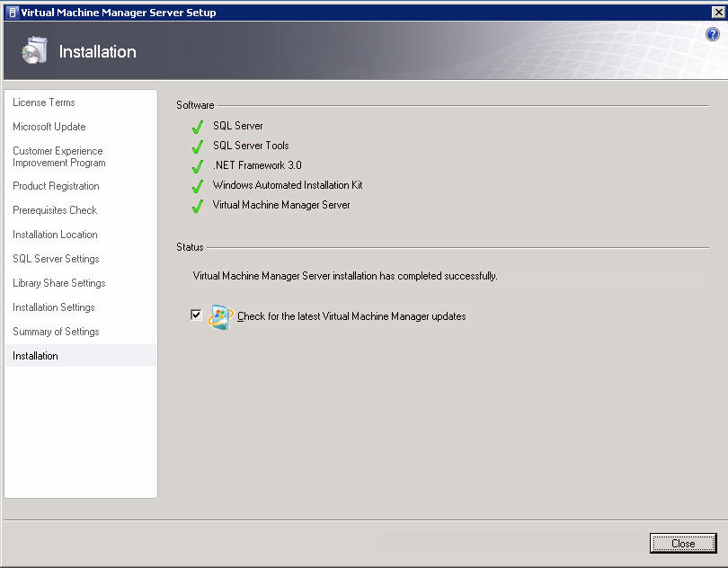Go to Summary of Settings step

(x=56, y=331)
